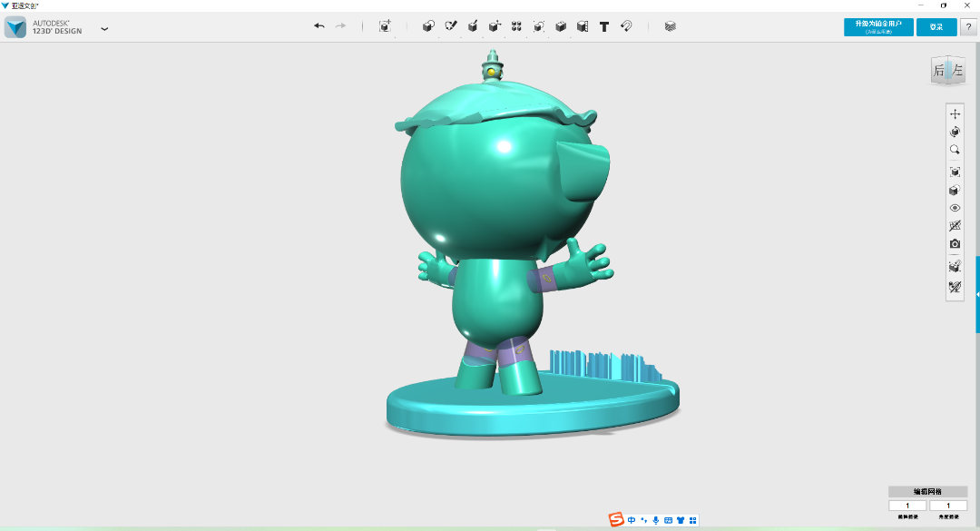The image size is (980, 531).
Task: Open the Grouping tools
Action: [x=539, y=26]
